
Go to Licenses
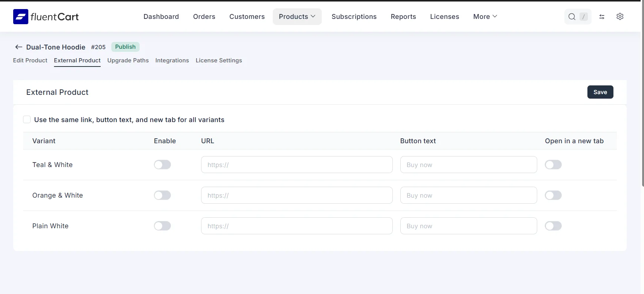click(444, 17)
